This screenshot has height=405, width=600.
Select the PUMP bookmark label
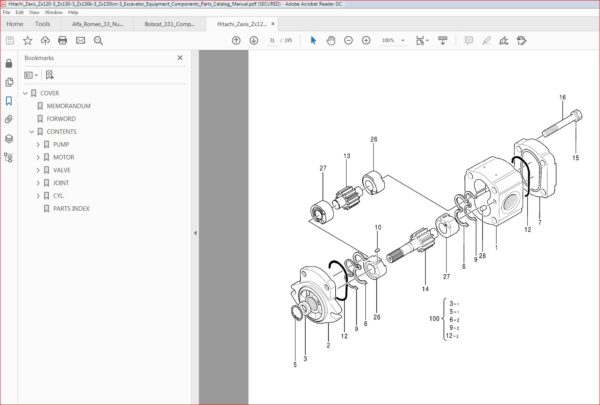click(61, 145)
